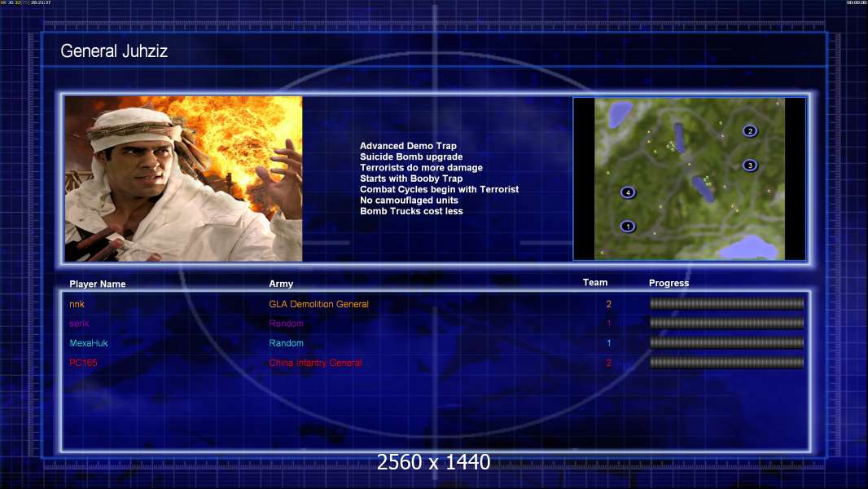Click GLA Demolition General army text

(x=319, y=304)
